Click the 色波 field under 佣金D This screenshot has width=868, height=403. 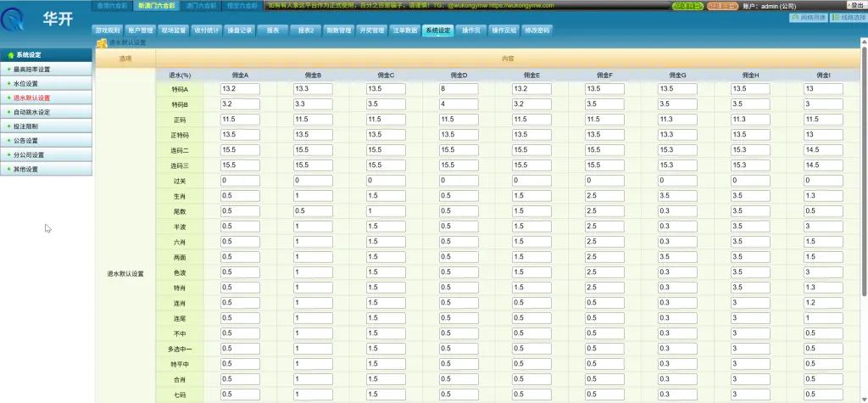click(x=459, y=272)
